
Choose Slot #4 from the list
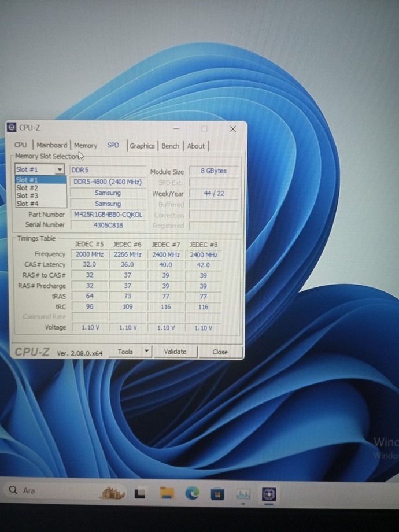(40, 204)
